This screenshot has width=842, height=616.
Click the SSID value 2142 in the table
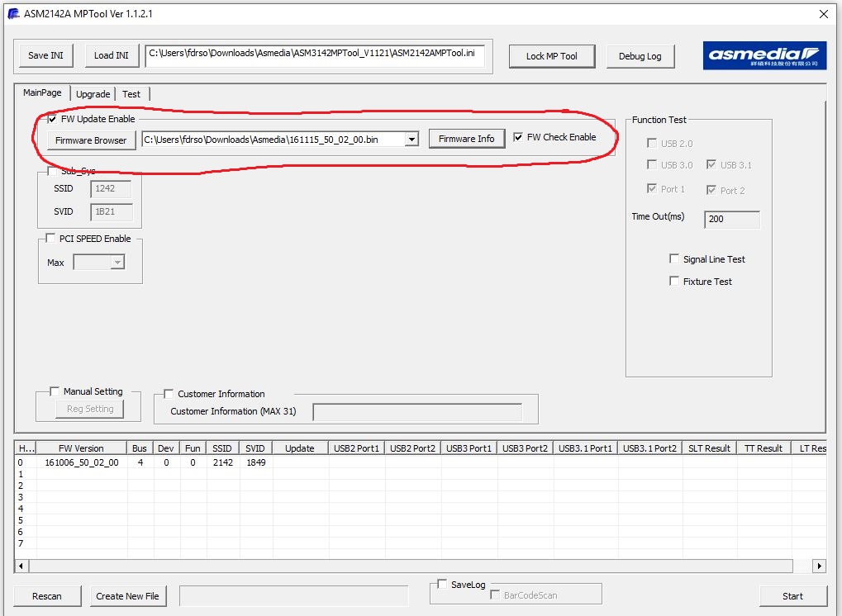[x=223, y=462]
